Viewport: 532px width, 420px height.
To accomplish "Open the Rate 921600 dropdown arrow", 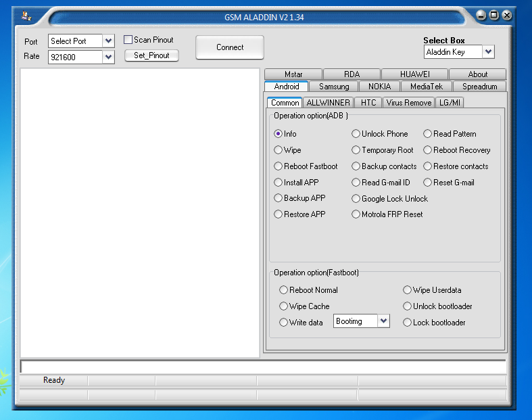I will click(x=108, y=57).
